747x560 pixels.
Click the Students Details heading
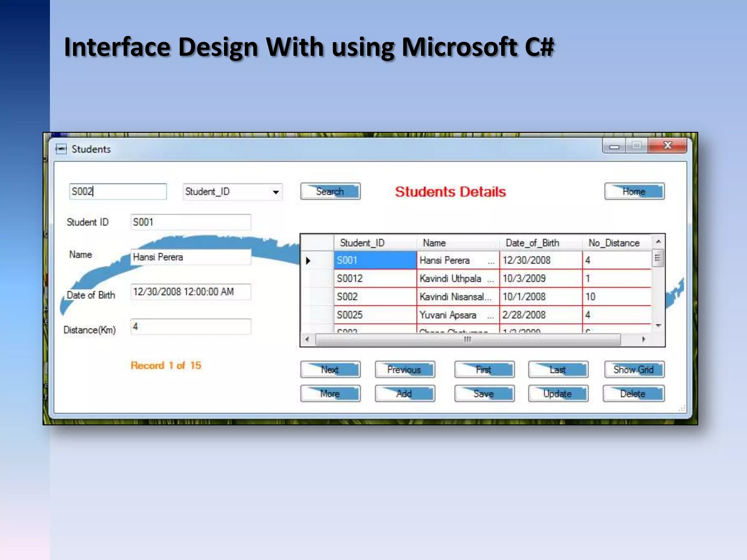click(450, 192)
